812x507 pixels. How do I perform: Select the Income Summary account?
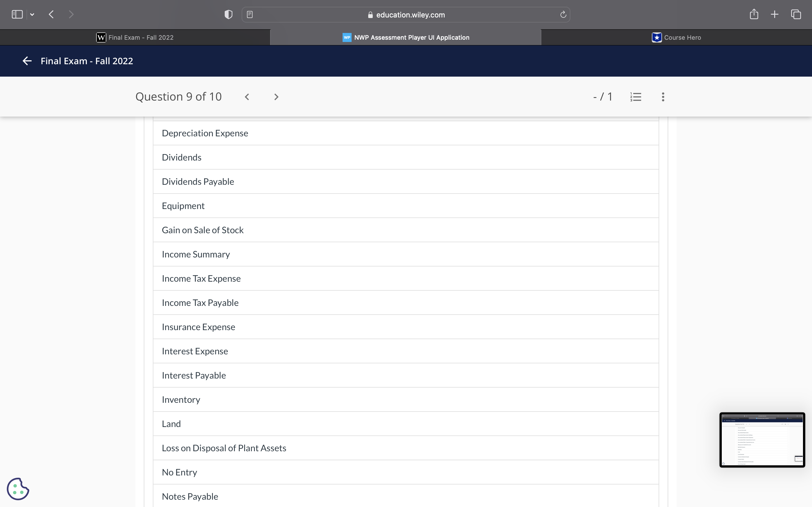click(196, 254)
